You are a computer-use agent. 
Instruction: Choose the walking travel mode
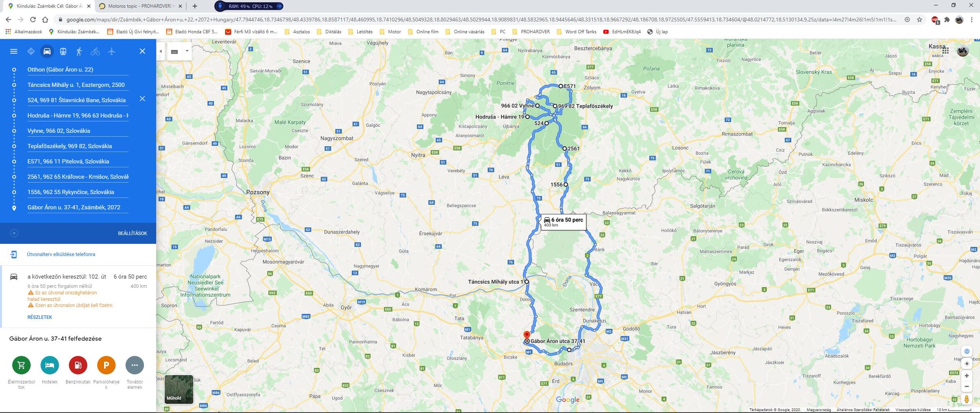[x=79, y=51]
